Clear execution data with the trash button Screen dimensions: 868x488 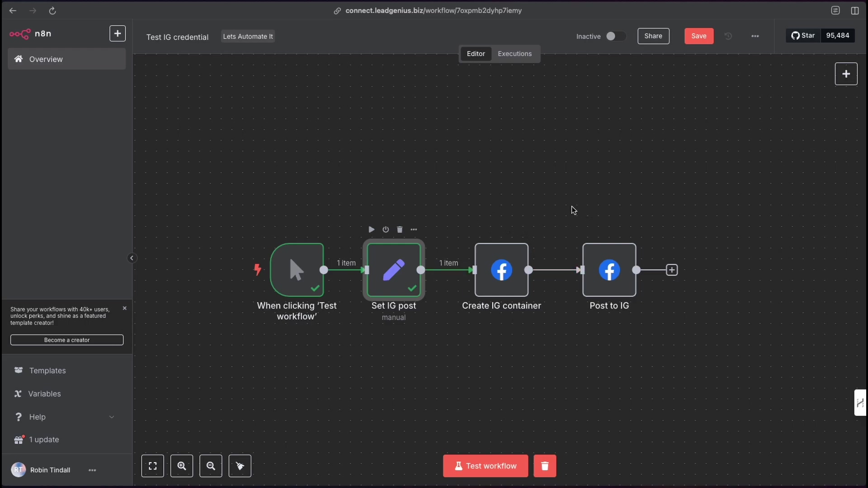click(x=545, y=466)
